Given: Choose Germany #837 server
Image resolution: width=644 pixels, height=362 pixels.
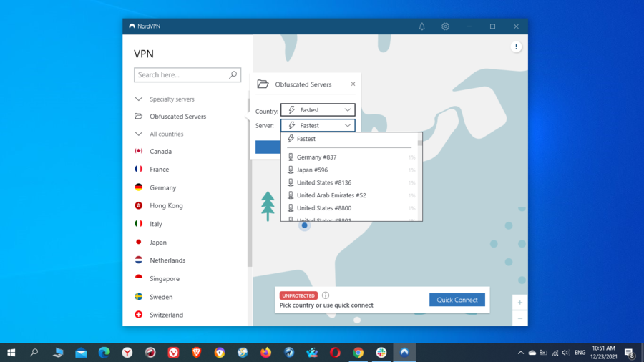Looking at the screenshot, I should (x=316, y=157).
